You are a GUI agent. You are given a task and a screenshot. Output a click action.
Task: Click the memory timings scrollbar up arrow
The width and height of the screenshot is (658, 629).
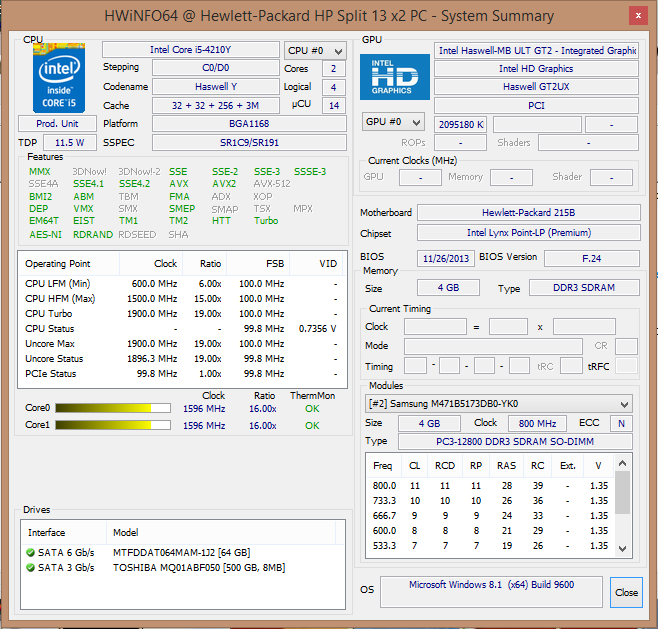[x=623, y=463]
